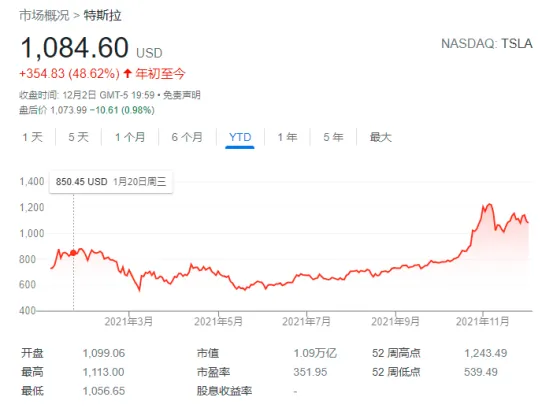Click the 850.45 USD chart tooltip

(111, 182)
